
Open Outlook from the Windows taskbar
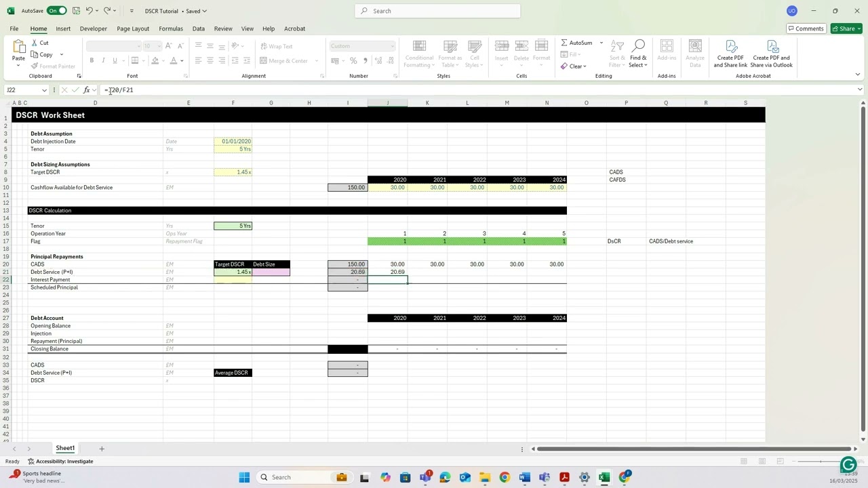coord(465,477)
